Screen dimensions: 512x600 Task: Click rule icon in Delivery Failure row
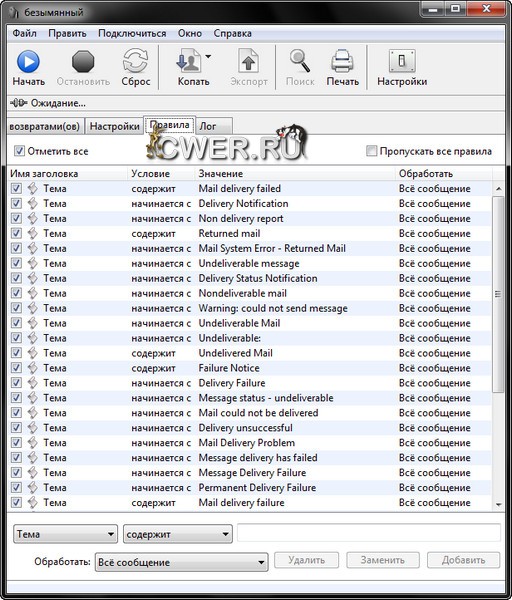33,383
